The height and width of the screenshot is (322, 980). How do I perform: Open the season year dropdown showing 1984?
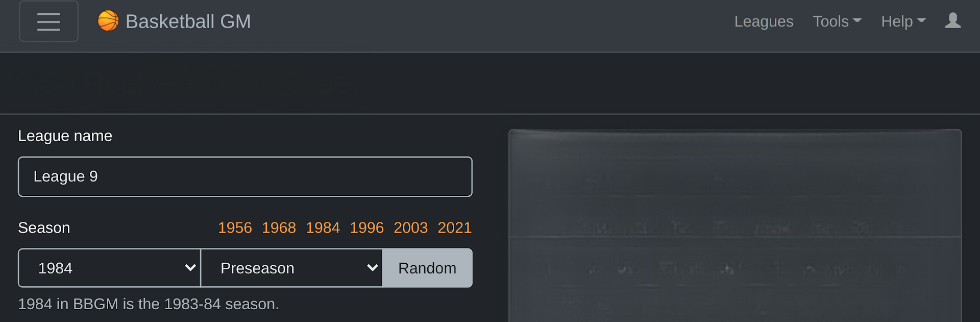click(x=110, y=268)
